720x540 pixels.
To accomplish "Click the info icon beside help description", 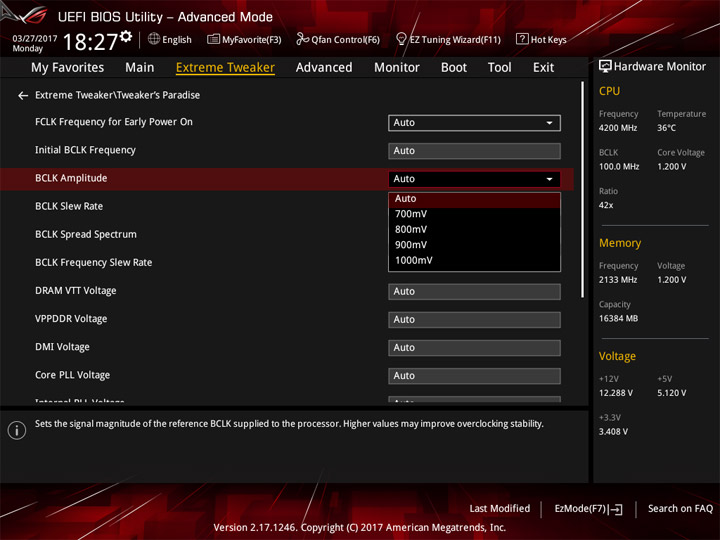I will click(x=17, y=430).
